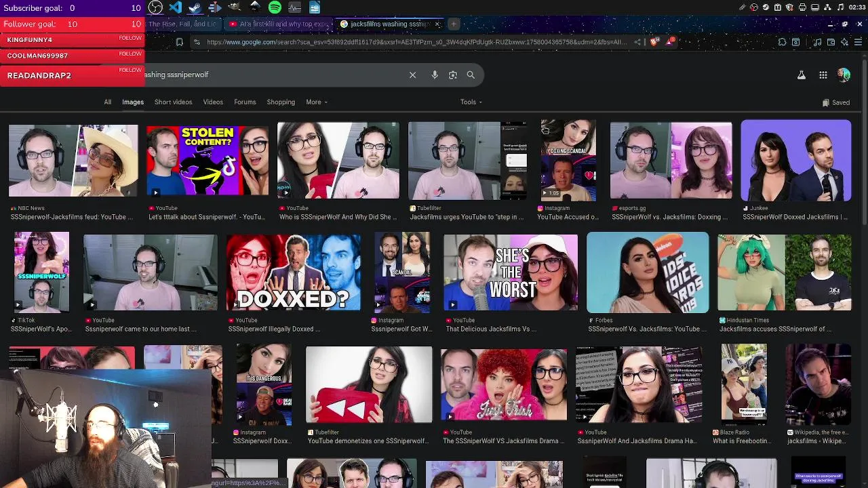Open 'SSSniperWolf vs. Jacksfilms: Doxxing' esports.gg link
The height and width of the screenshot is (488, 868).
point(669,217)
